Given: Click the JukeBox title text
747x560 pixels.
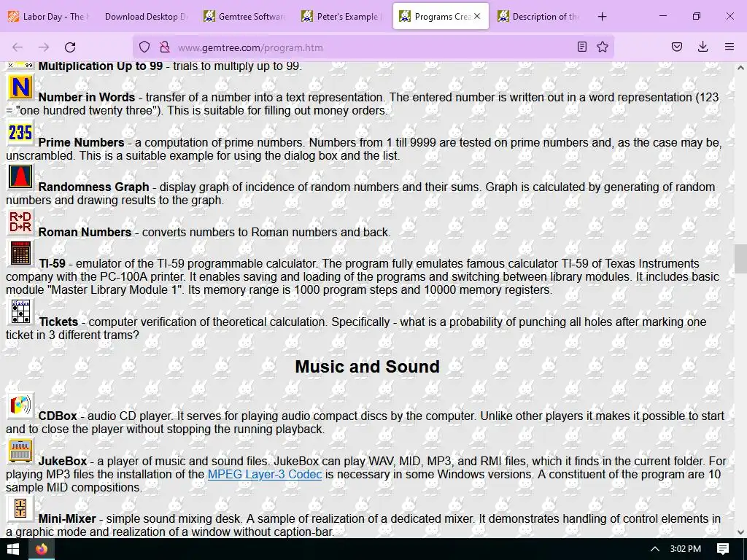Looking at the screenshot, I should (x=63, y=462).
